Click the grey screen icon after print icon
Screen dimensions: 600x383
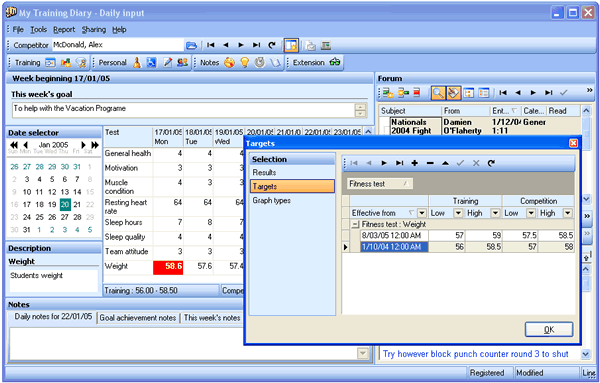point(326,46)
